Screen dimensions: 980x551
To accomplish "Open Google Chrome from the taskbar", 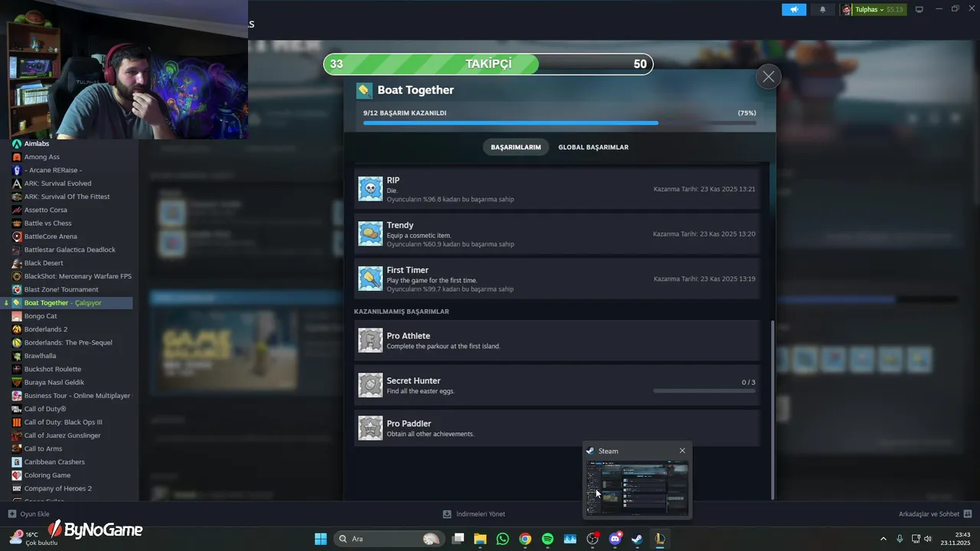I will [525, 539].
